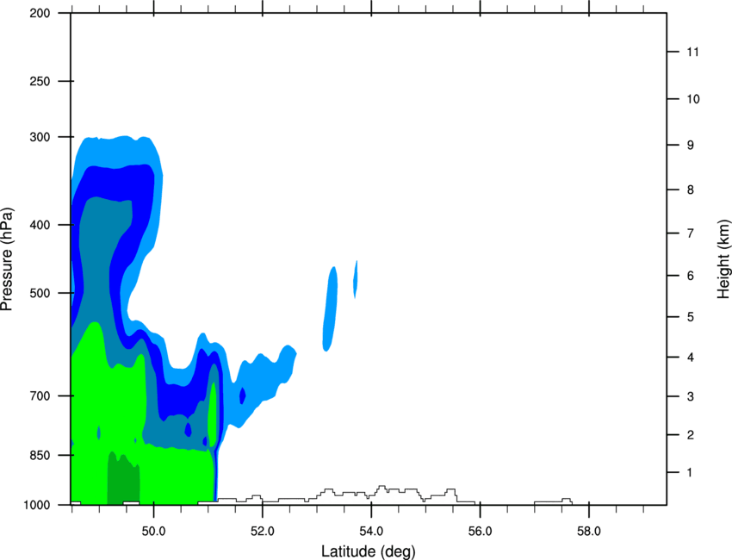Viewport: 732px width, 560px height.
Task: Select the 700 pressure tick label
Action: [x=40, y=396]
